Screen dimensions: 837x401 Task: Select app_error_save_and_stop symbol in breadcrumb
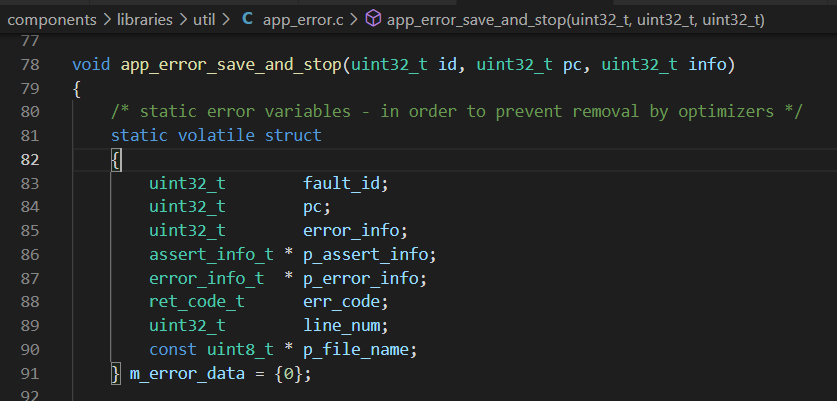coord(575,20)
